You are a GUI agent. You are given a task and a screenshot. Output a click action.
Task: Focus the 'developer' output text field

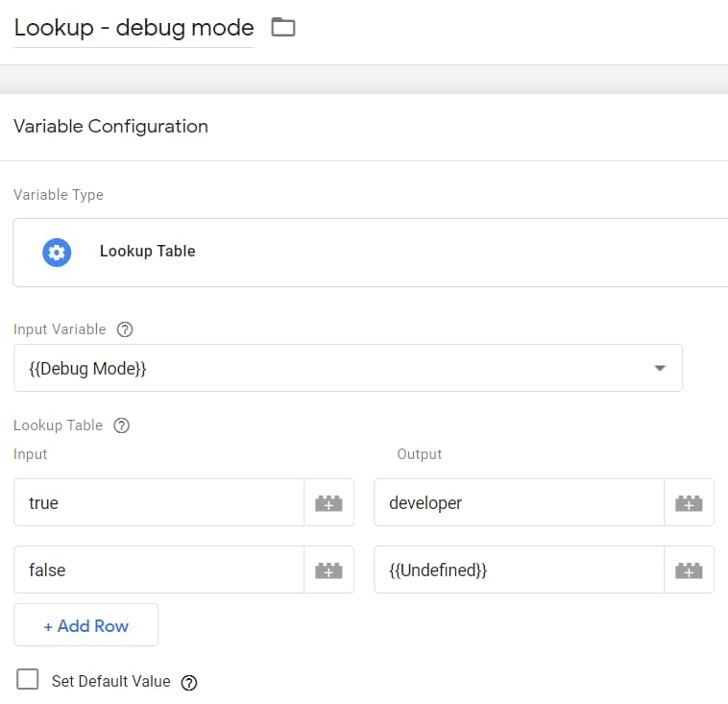[x=519, y=503]
